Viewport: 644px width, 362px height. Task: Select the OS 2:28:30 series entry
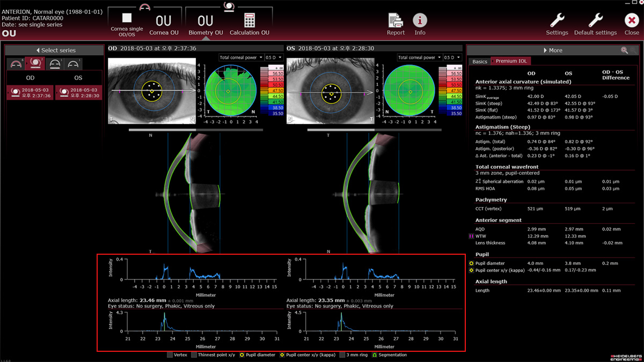pyautogui.click(x=78, y=92)
